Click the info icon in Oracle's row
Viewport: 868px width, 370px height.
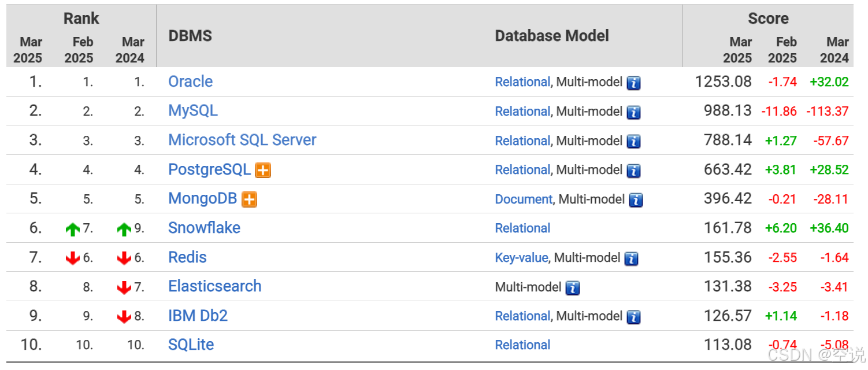tap(633, 83)
